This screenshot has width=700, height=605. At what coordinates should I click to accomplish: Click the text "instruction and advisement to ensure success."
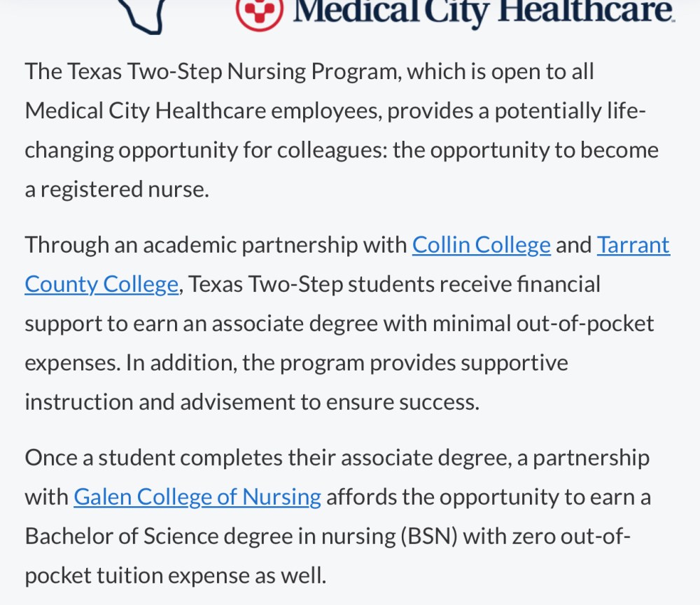[252, 402]
